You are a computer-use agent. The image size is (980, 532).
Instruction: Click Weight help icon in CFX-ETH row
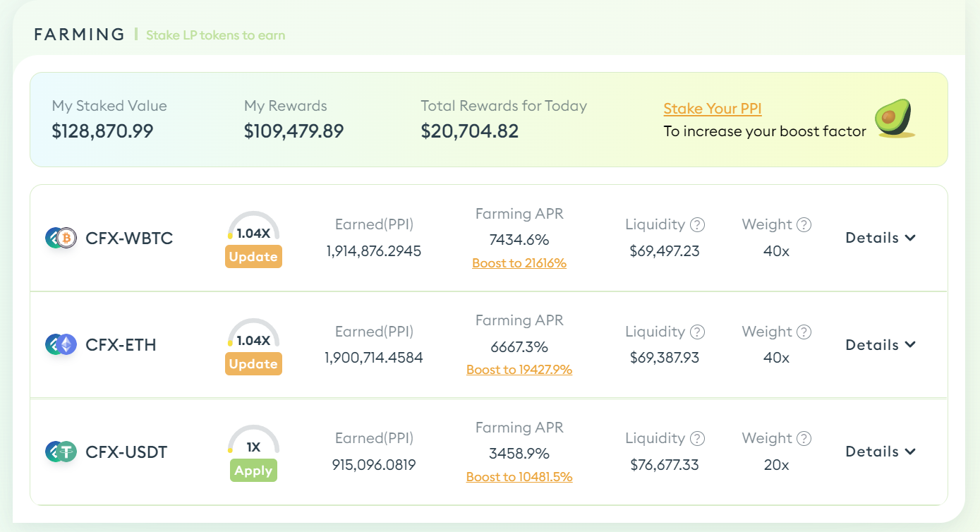804,332
